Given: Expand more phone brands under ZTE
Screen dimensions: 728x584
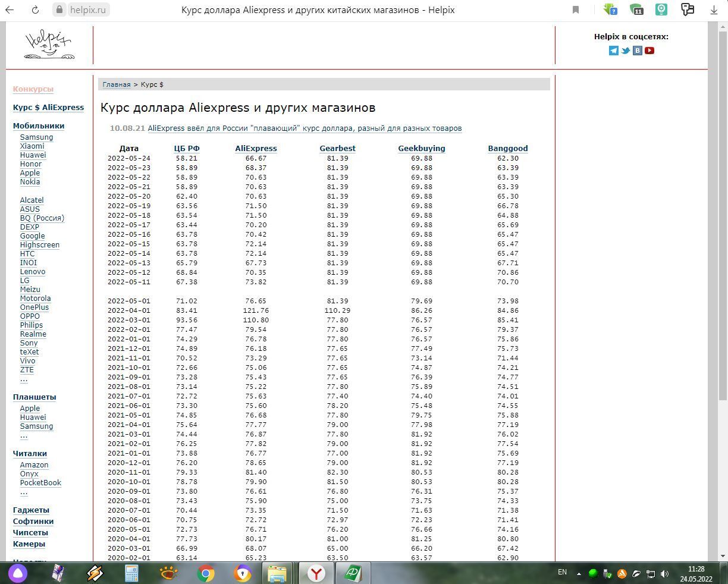Looking at the screenshot, I should click(x=24, y=379).
